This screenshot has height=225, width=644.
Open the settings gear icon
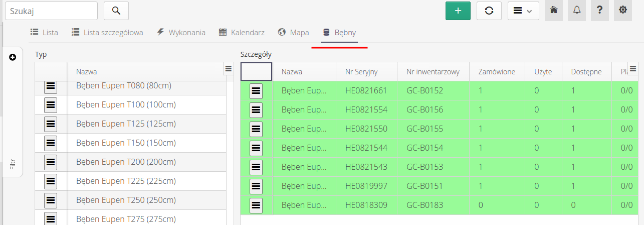(x=623, y=11)
